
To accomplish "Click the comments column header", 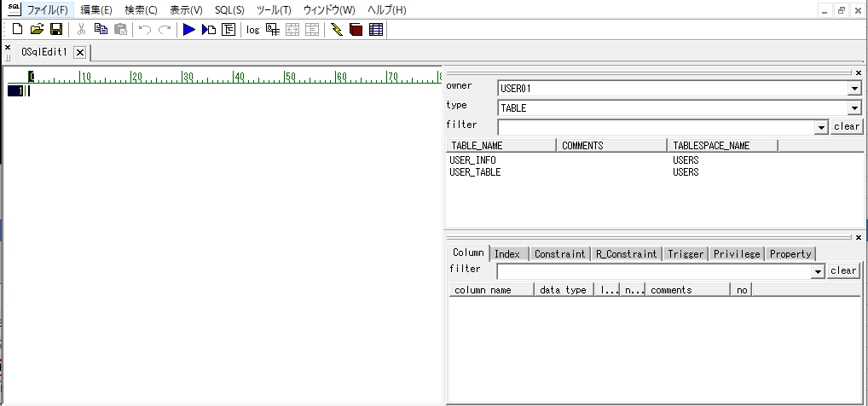I will tap(688, 290).
